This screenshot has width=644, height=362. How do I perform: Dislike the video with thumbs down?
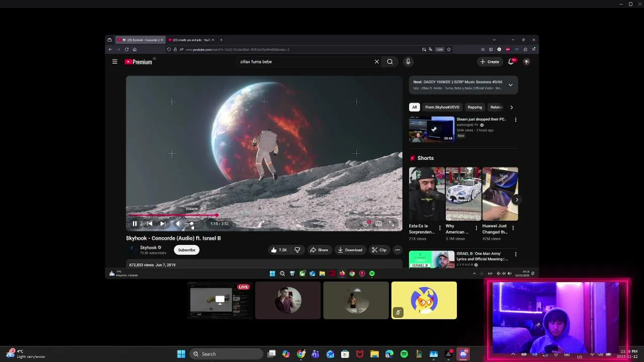pyautogui.click(x=297, y=250)
